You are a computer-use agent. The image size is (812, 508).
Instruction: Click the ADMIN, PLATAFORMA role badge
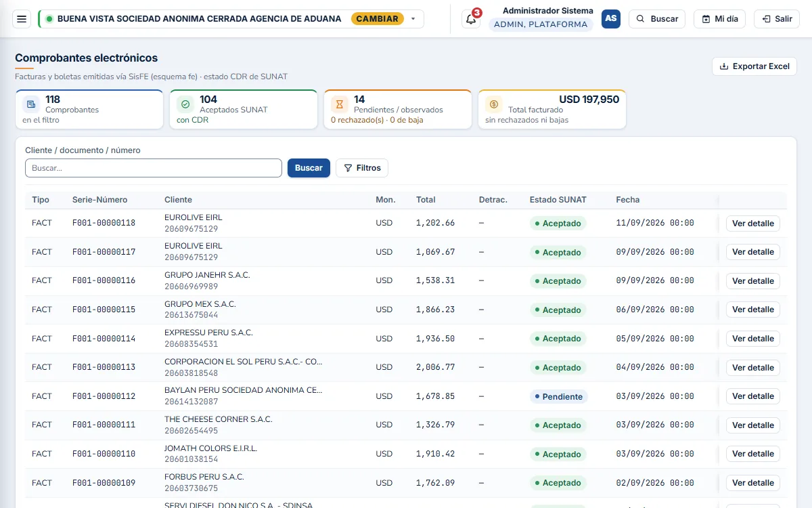click(x=541, y=24)
